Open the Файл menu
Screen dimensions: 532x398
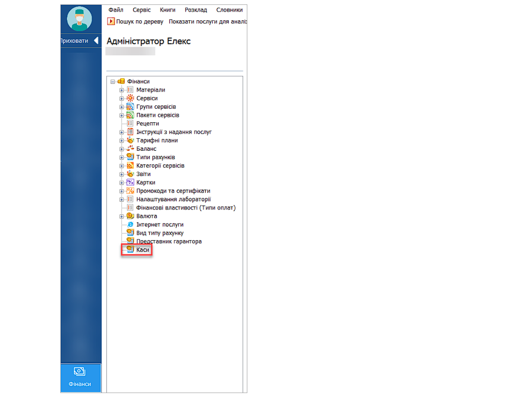(x=116, y=10)
